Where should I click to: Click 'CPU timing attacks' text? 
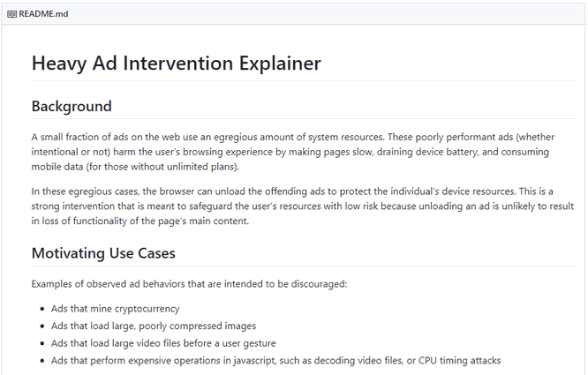460,360
